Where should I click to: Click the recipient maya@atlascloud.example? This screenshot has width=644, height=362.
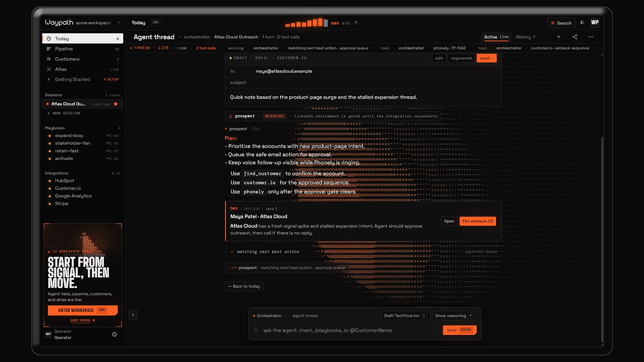[x=284, y=71]
